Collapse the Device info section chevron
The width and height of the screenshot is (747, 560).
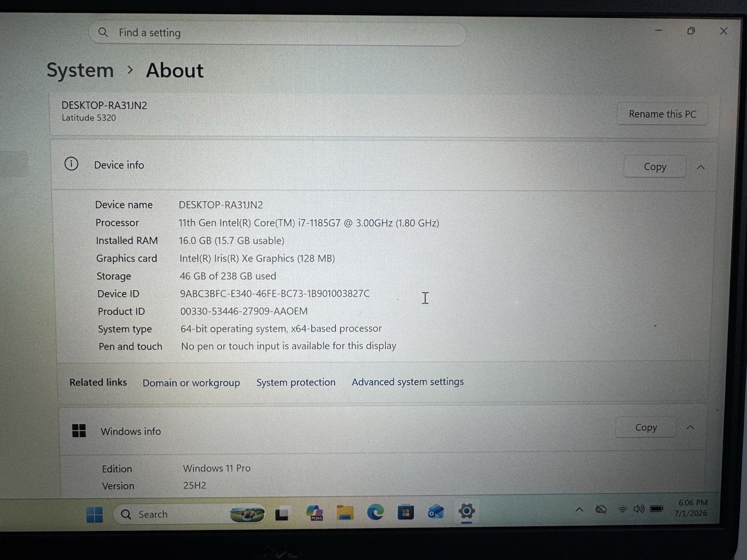[x=701, y=167]
